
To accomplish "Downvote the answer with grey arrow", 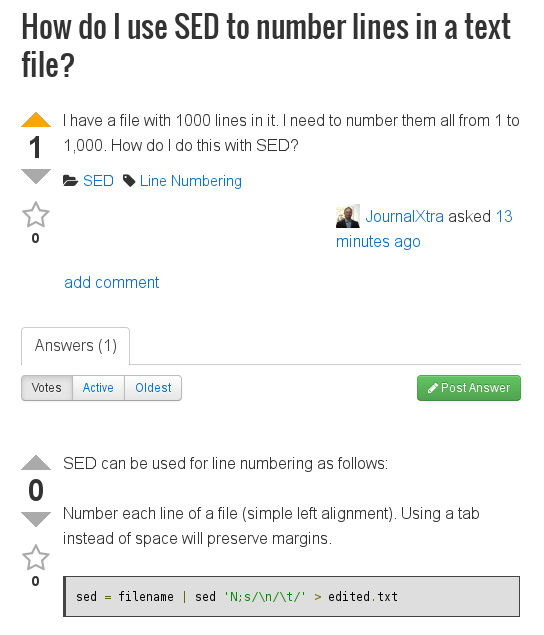I will click(x=36, y=520).
